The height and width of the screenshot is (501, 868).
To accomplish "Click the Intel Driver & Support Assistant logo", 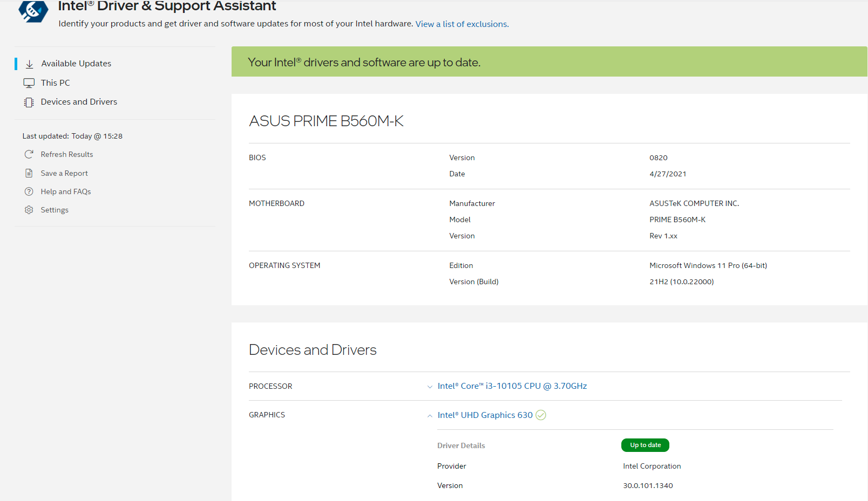I will [x=33, y=11].
